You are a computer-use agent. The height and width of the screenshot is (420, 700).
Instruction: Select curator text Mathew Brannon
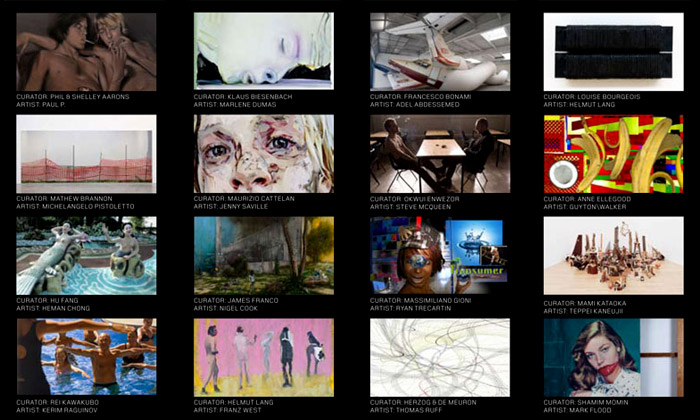(x=64, y=198)
